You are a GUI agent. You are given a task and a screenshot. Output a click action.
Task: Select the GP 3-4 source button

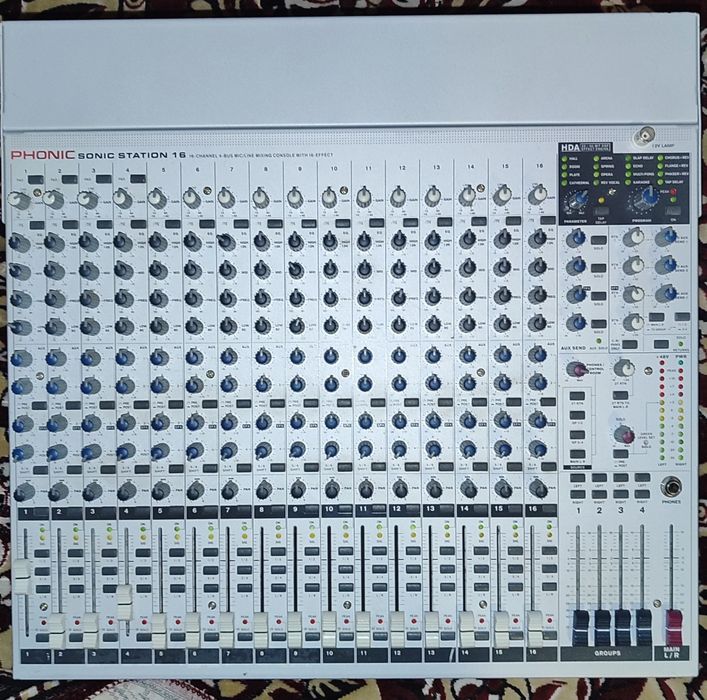577,435
